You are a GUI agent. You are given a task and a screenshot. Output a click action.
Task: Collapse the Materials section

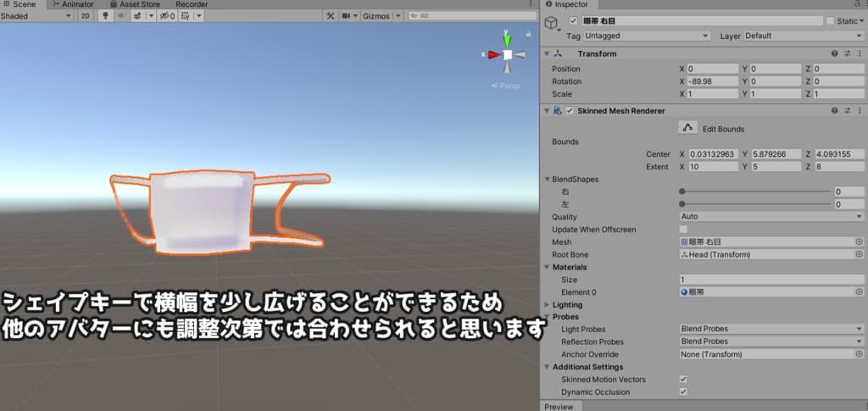547,267
